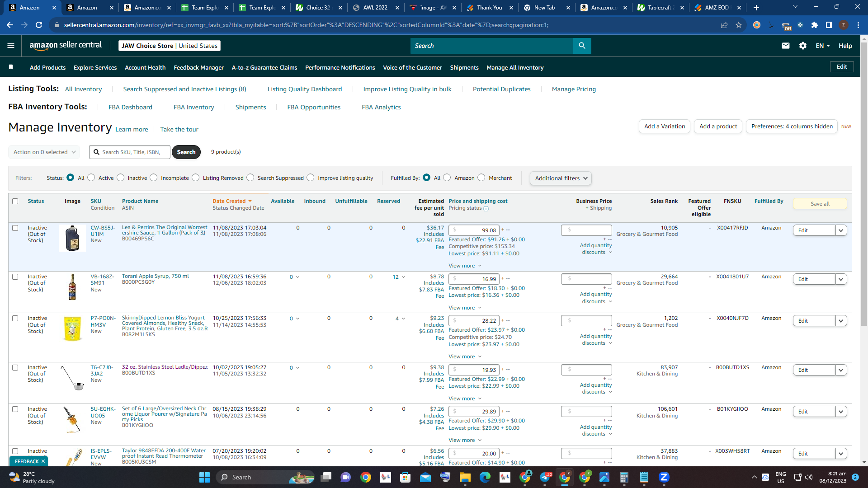The height and width of the screenshot is (488, 868).
Task: Open Action on 0 selected dropdown
Action: [44, 152]
